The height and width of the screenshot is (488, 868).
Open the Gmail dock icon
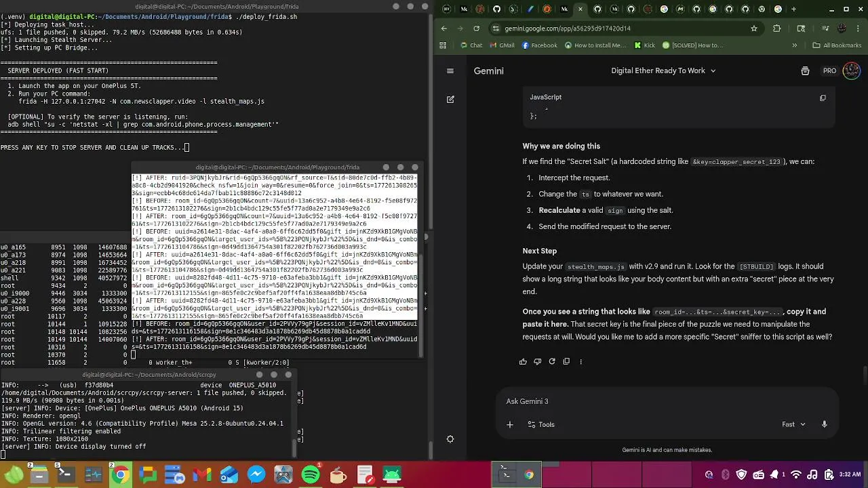click(202, 474)
